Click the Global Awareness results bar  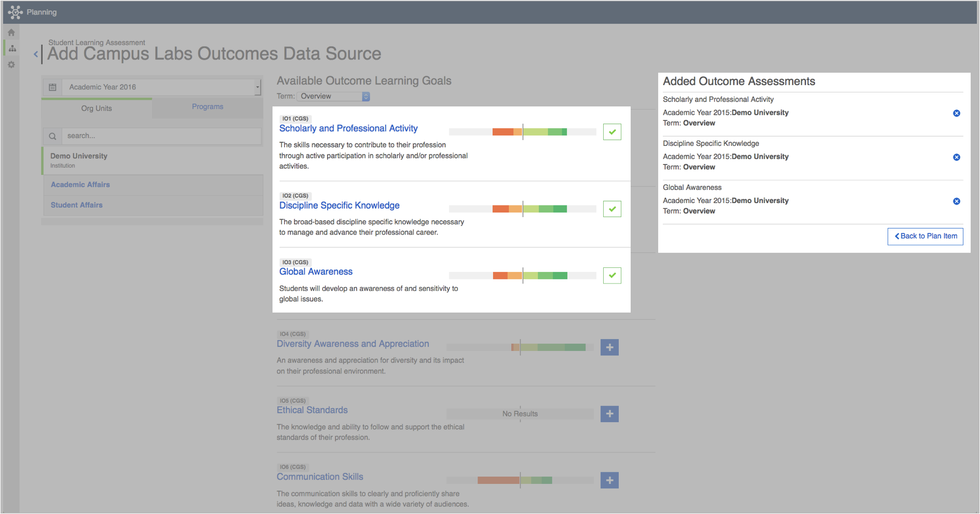pos(522,275)
